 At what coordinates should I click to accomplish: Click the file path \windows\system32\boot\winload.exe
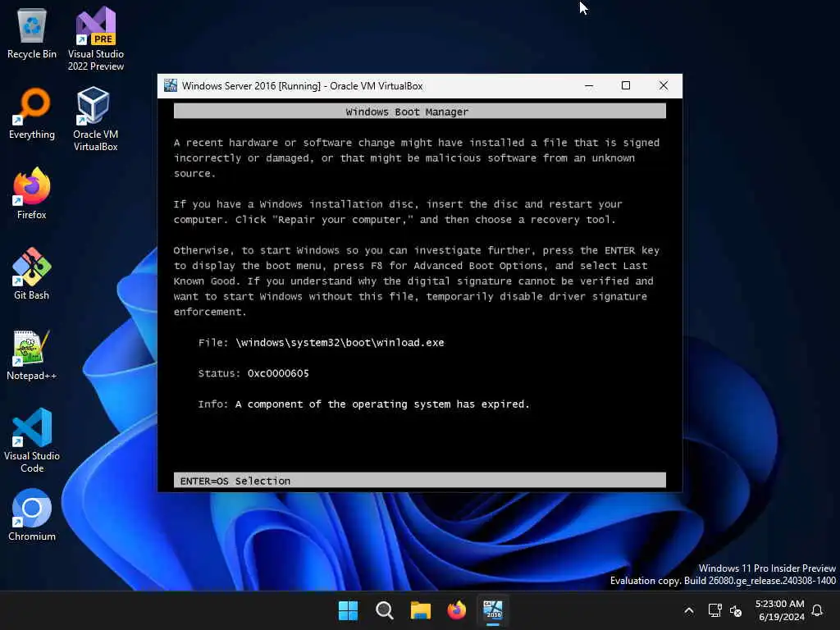point(340,342)
